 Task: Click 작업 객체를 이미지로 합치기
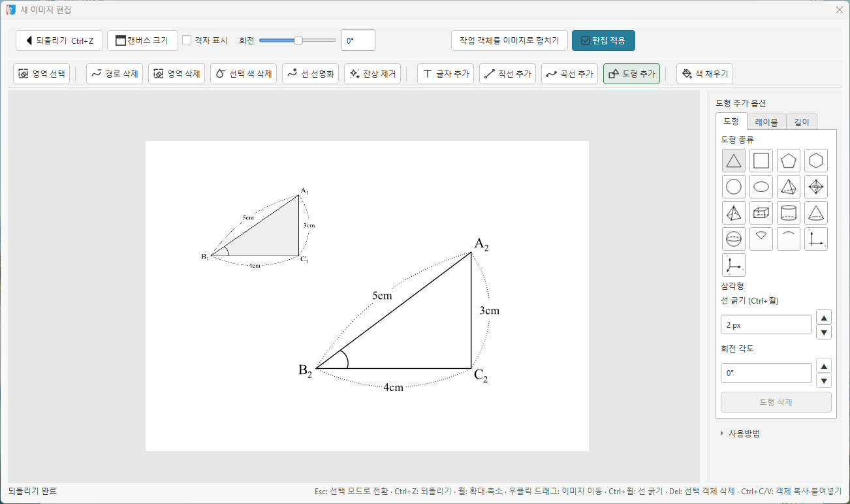[x=509, y=40]
